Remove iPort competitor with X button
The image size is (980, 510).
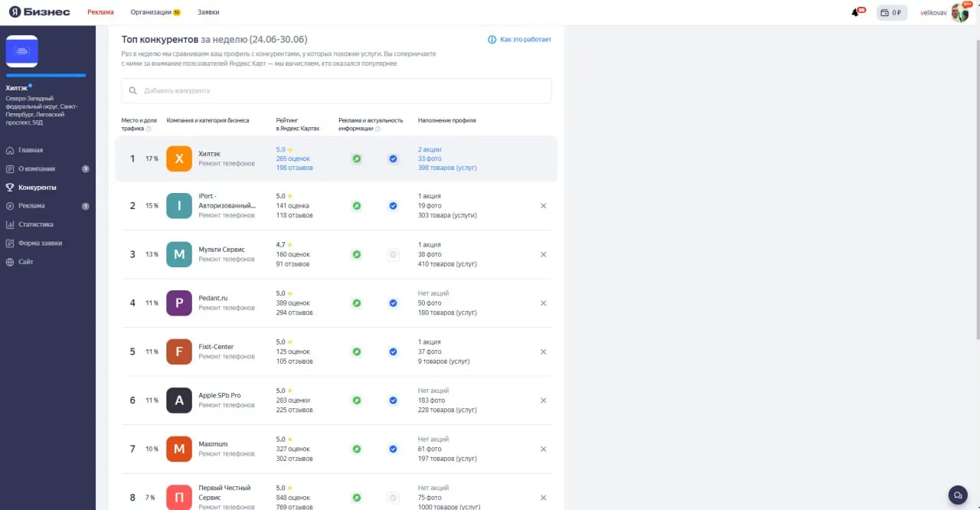pos(544,206)
